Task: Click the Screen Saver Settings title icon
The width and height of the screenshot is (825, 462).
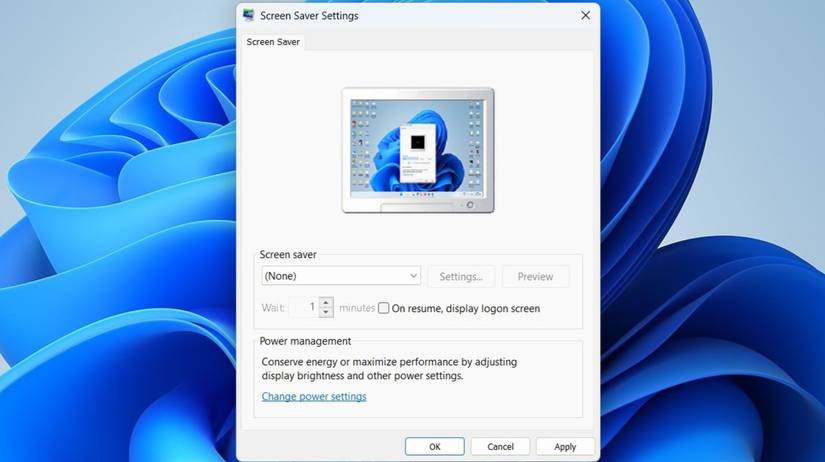Action: pyautogui.click(x=249, y=16)
